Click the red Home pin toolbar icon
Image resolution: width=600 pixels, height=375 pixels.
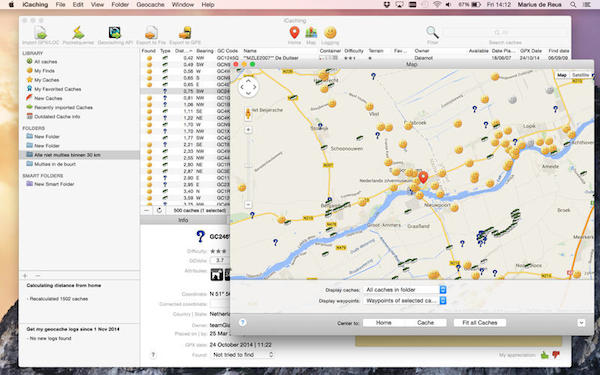point(294,33)
